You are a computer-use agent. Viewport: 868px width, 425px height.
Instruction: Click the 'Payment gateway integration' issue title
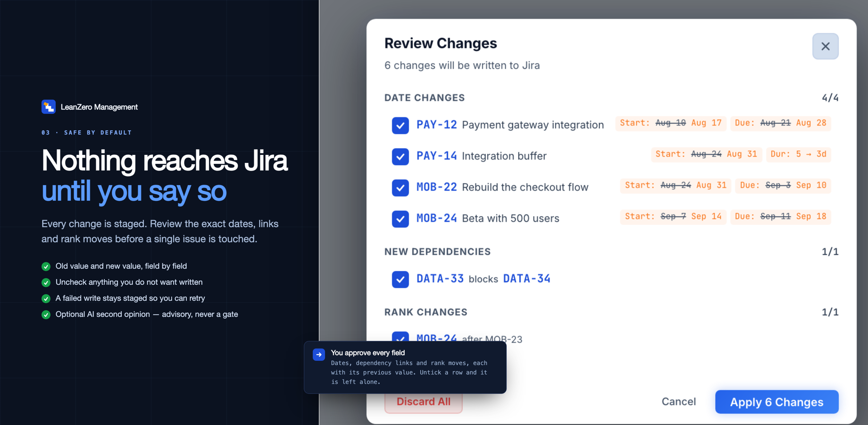533,125
